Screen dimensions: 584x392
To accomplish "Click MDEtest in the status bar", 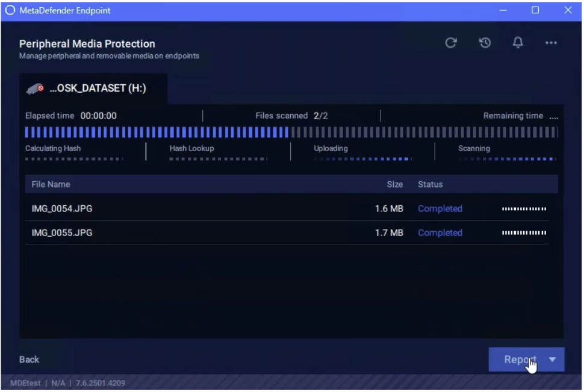I will tap(25, 383).
